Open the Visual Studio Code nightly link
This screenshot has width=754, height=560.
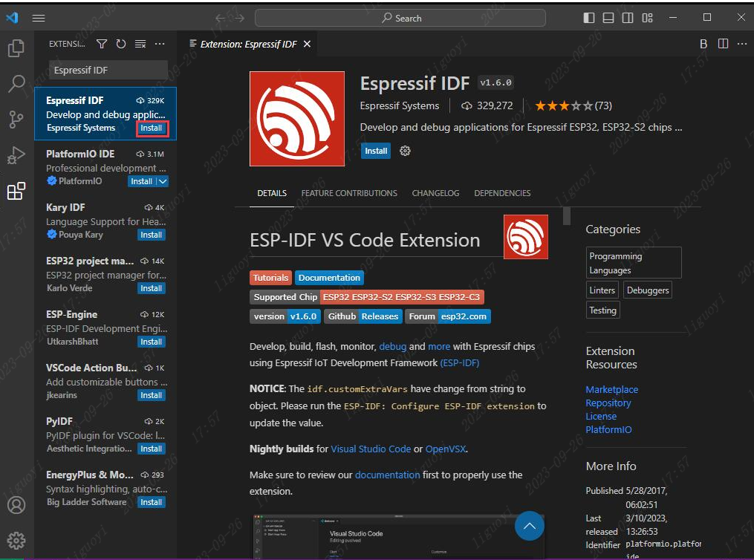(x=371, y=449)
